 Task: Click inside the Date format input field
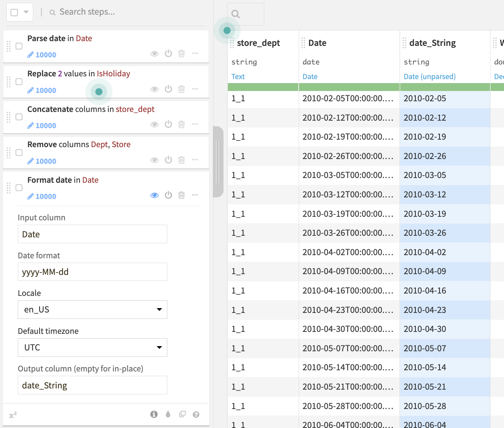pos(92,272)
